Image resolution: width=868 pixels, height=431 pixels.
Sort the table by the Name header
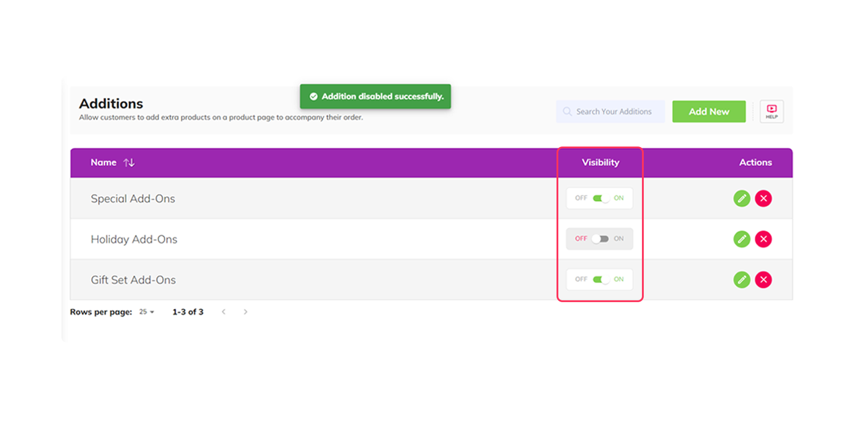click(x=103, y=162)
